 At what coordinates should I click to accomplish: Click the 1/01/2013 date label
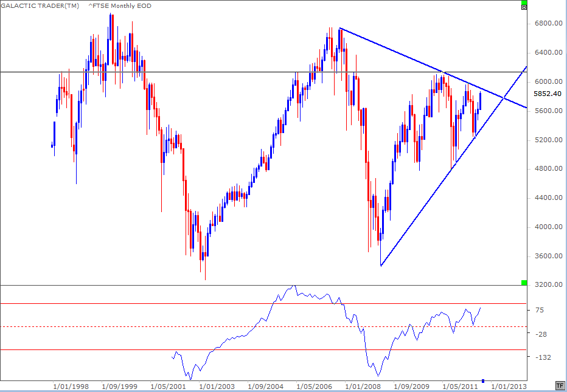pyautogui.click(x=509, y=387)
